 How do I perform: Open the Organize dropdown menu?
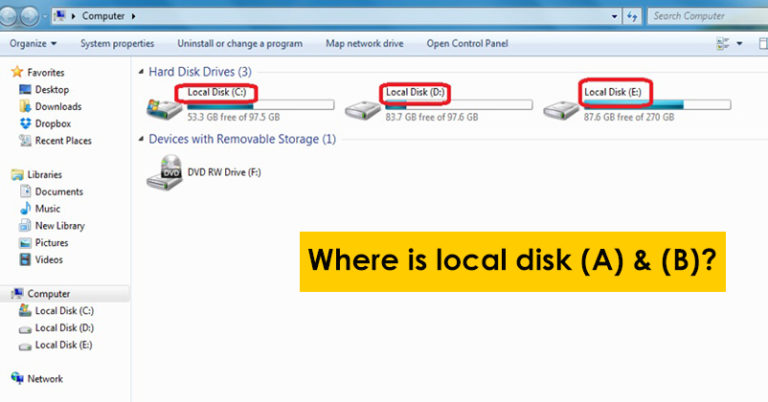click(x=33, y=44)
